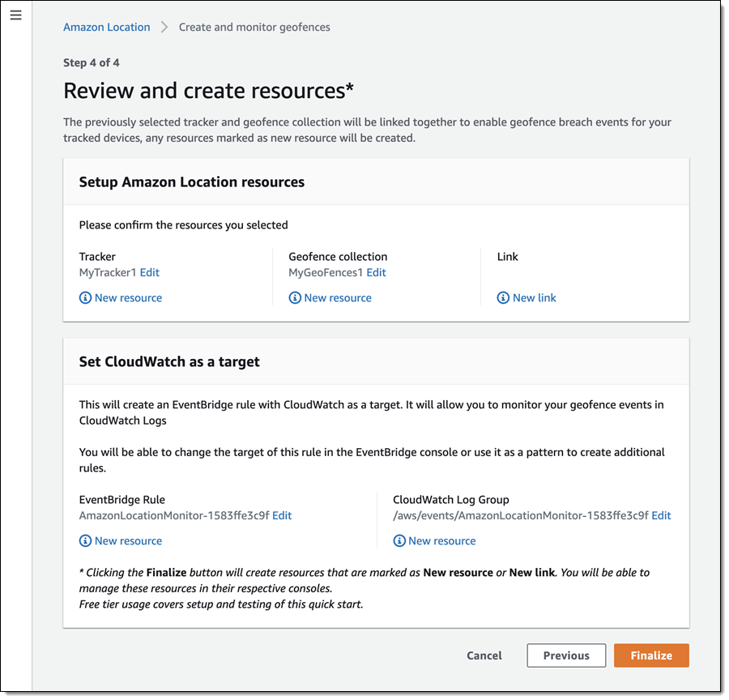Image resolution: width=729 pixels, height=700 pixels.
Task: Edit the CloudWatch Log Group path
Action: point(661,515)
